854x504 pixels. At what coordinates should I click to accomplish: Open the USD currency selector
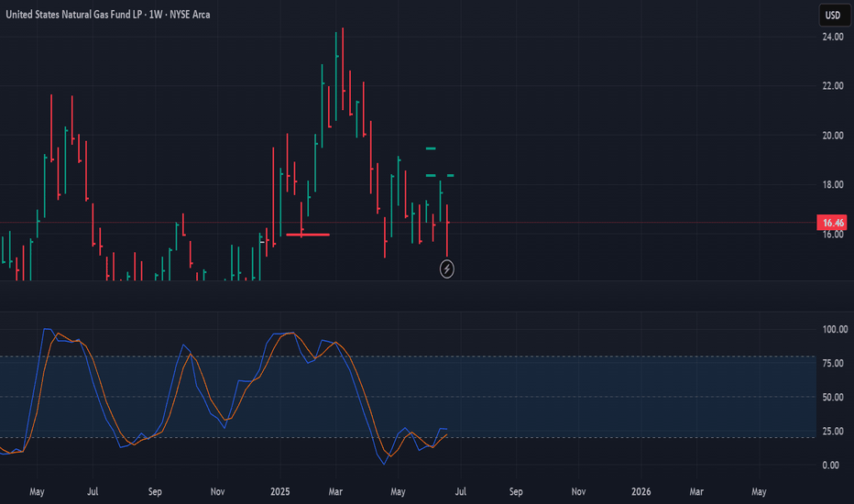834,16
